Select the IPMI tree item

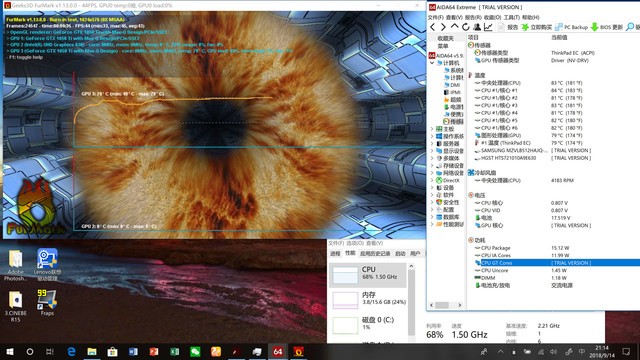pos(453,92)
